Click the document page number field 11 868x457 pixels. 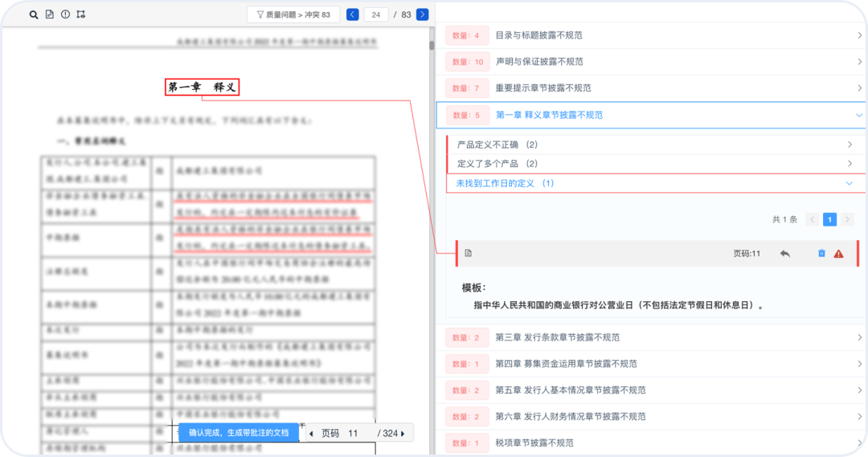pyautogui.click(x=353, y=434)
